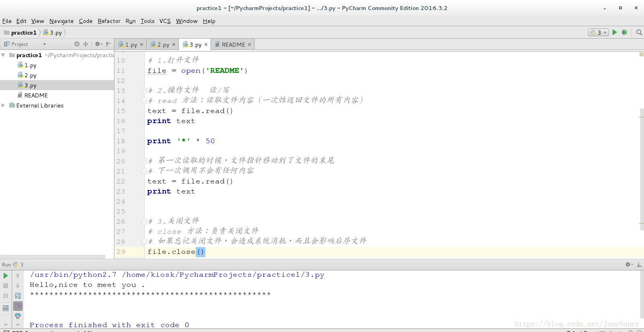The image size is (644, 332).
Task: Click warning stripe marker at top of error gutter
Action: [x=641, y=54]
